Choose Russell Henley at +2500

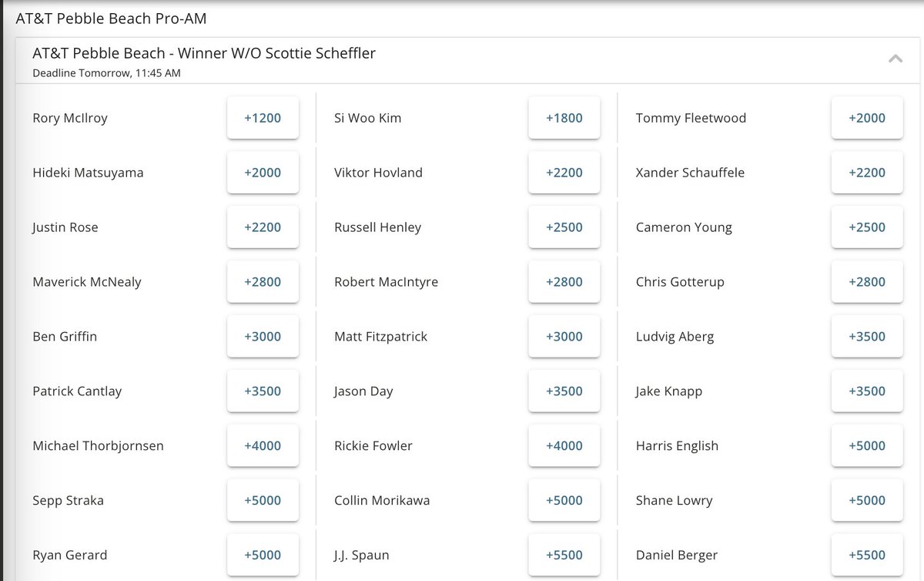coord(564,227)
